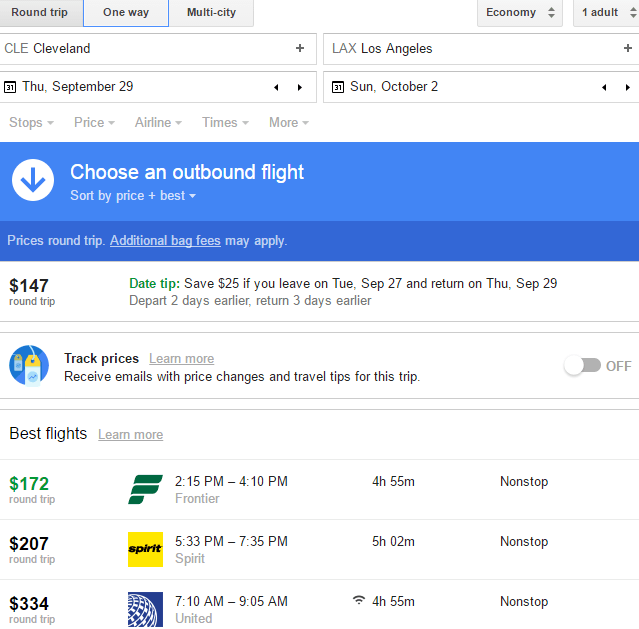Switch to the One way tab
This screenshot has height=629, width=639.
point(126,13)
